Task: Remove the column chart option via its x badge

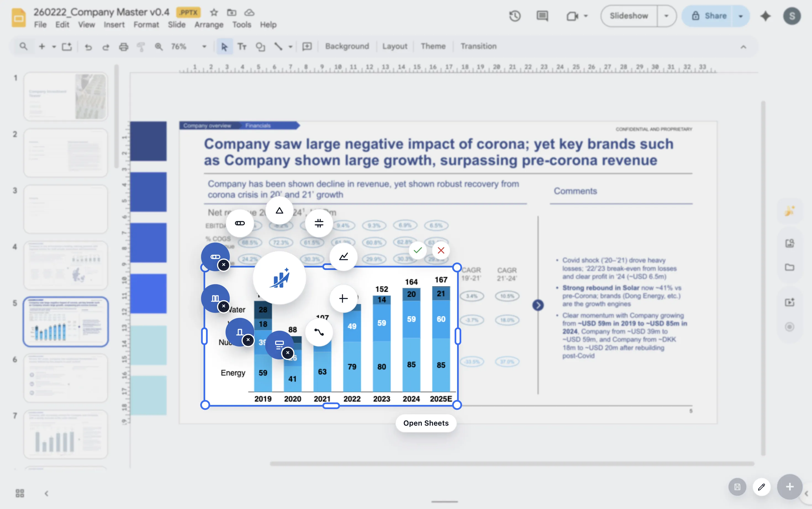Action: (223, 306)
